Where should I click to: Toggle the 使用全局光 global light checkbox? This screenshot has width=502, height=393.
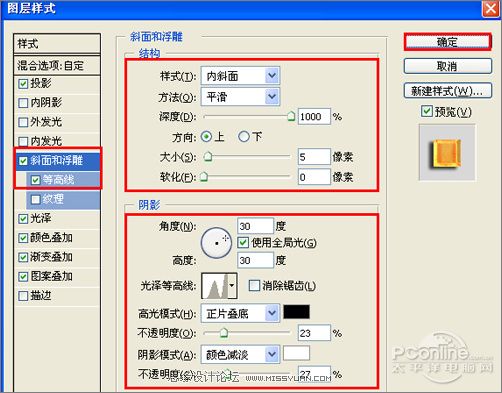243,242
